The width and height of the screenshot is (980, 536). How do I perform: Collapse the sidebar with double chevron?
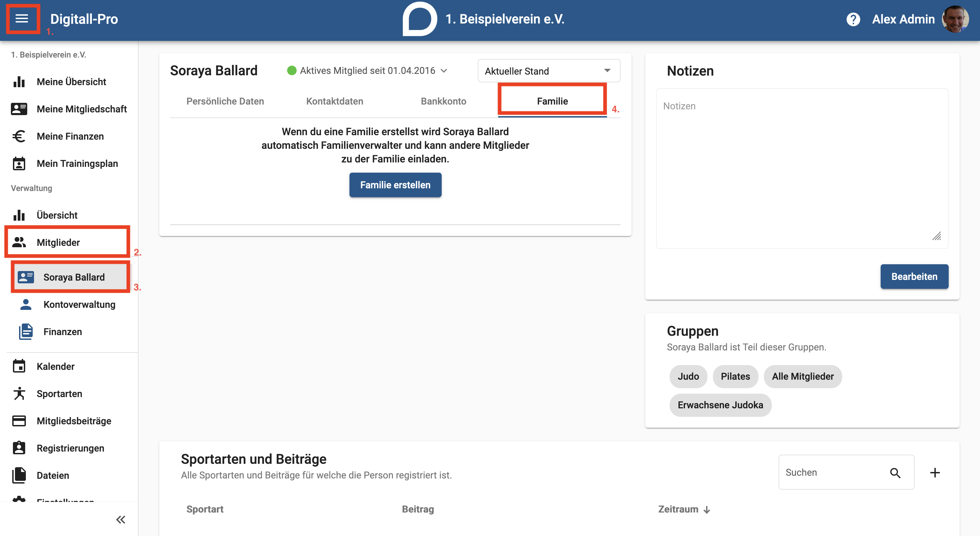(120, 519)
